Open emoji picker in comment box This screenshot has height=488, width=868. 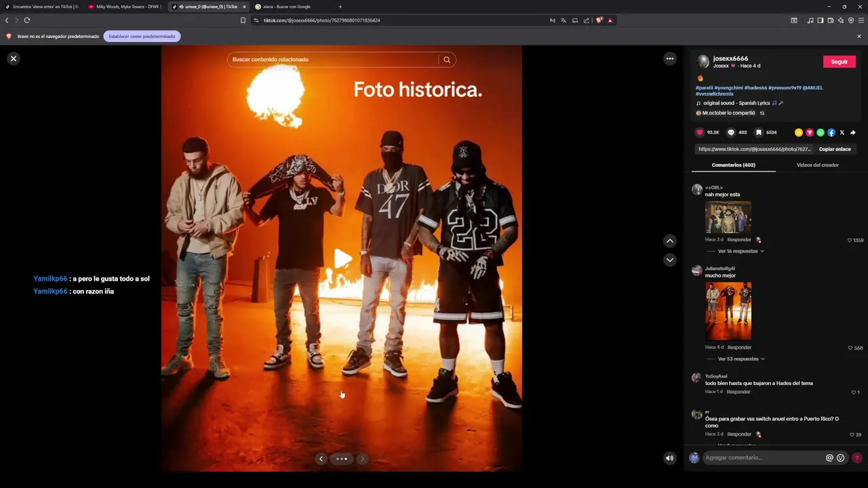pos(841,458)
